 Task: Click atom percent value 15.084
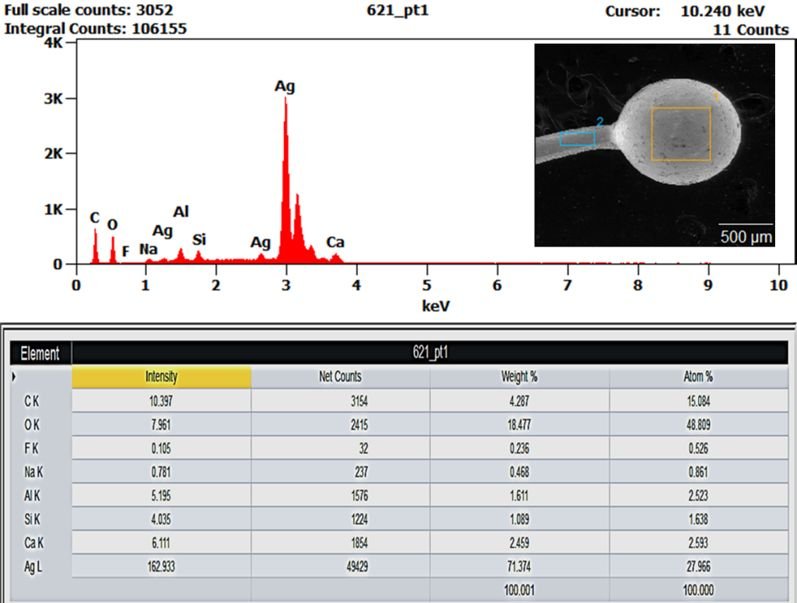click(x=698, y=401)
